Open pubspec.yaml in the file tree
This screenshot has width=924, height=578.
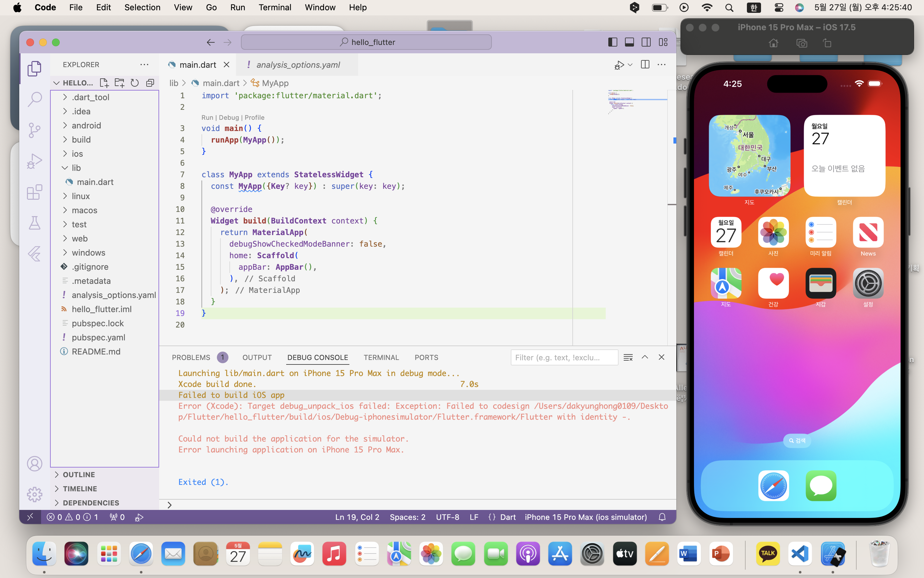pyautogui.click(x=105, y=337)
